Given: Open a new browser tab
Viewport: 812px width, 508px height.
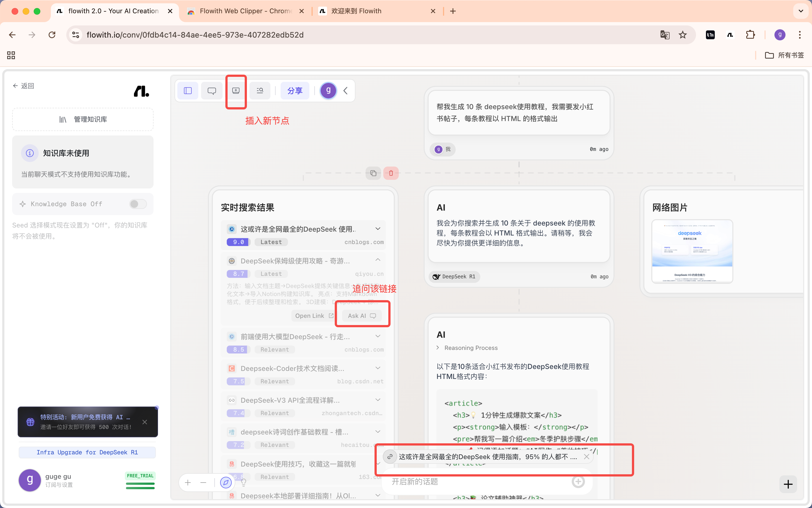Looking at the screenshot, I should click(453, 11).
